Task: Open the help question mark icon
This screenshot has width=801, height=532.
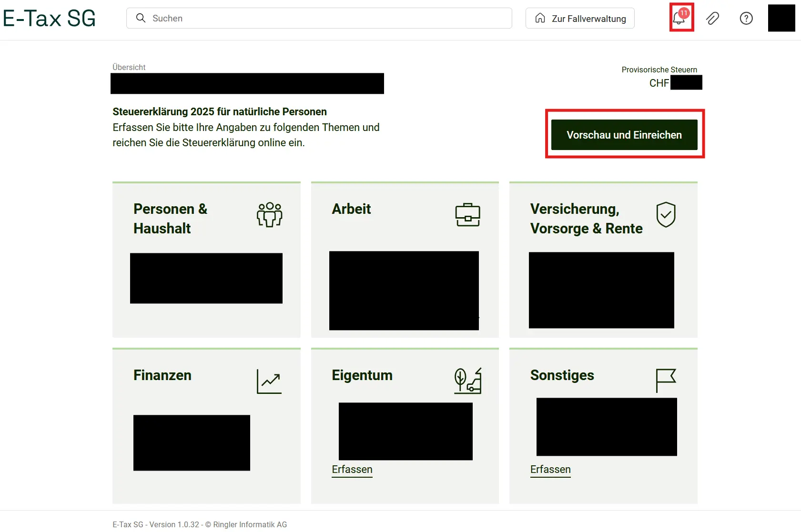Action: point(746,18)
